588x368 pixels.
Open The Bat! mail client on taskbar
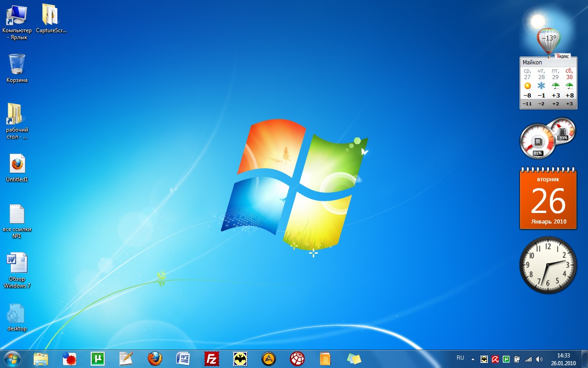pyautogui.click(x=240, y=359)
